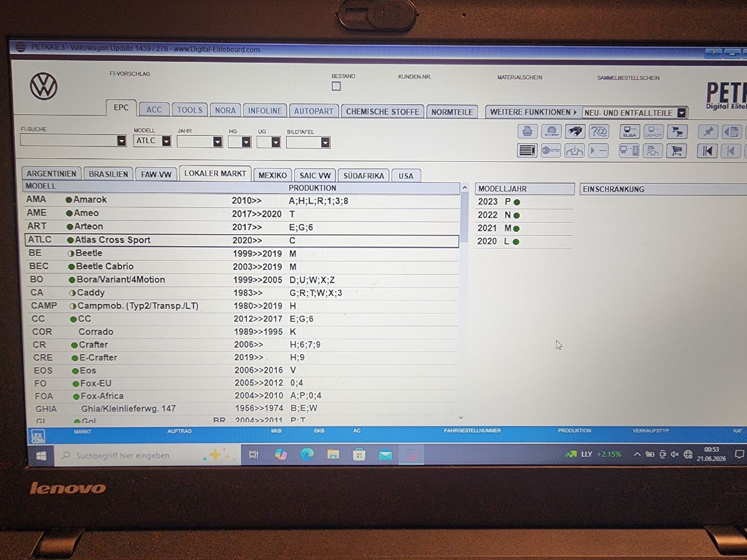747x560 pixels.
Task: Switch to the ACC tab
Action: [x=154, y=109]
